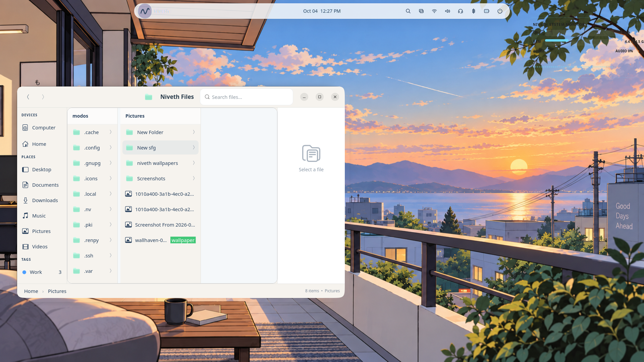Click the Niveth logo in top panel

[145, 11]
